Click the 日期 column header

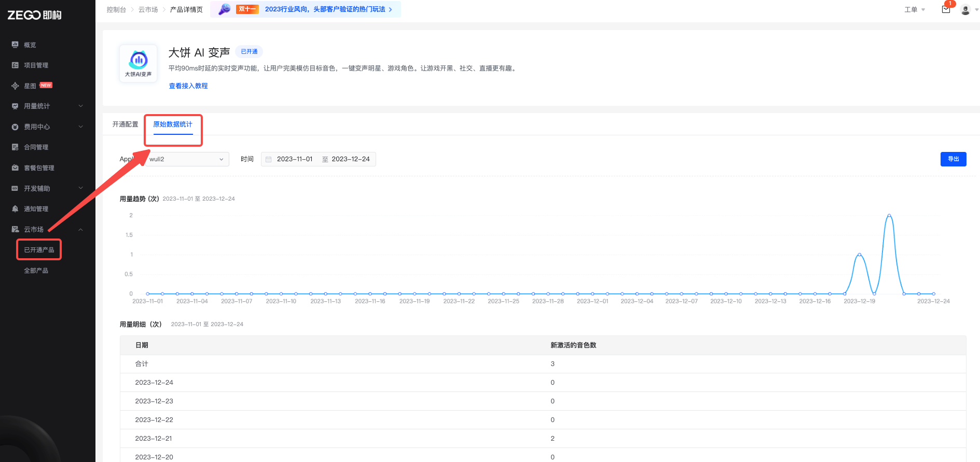pos(142,345)
